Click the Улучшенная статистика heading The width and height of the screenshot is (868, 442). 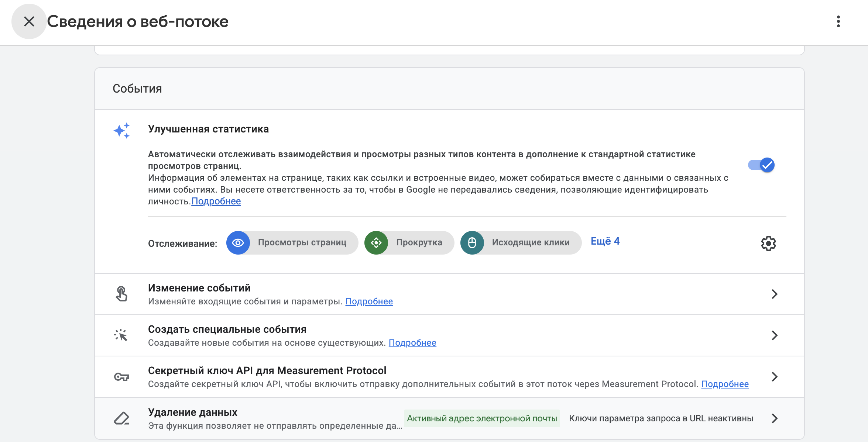[208, 129]
